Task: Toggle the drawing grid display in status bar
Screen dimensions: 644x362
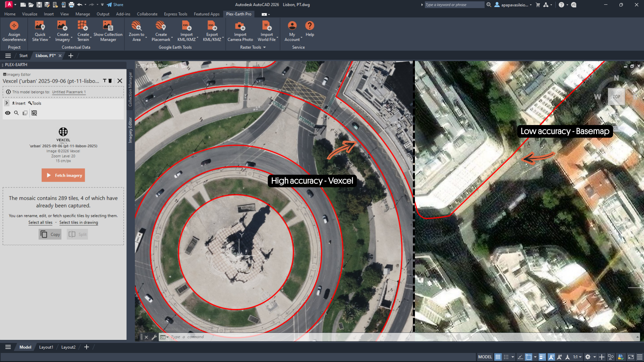Action: click(x=498, y=357)
